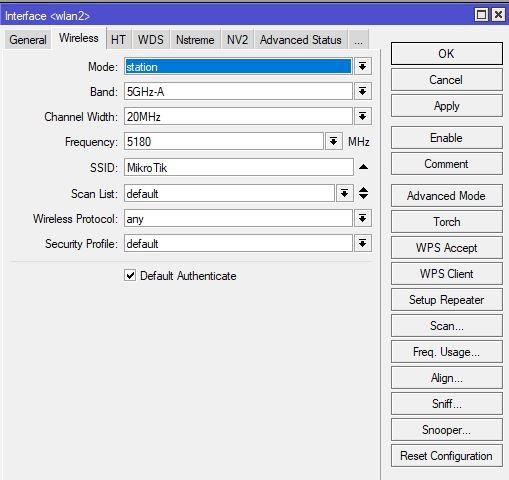Collapse the SSID field with up triangle

(x=363, y=167)
